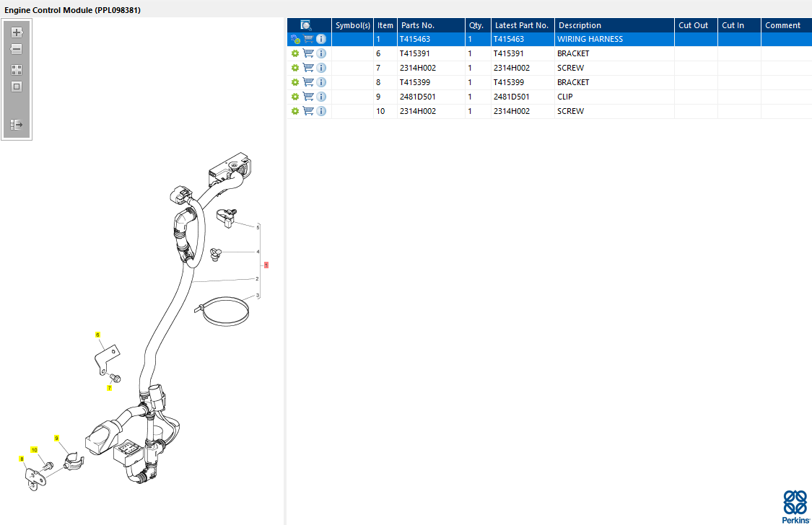Image resolution: width=812 pixels, height=525 pixels.
Task: Open info for item 8 T415399
Action: click(x=321, y=82)
